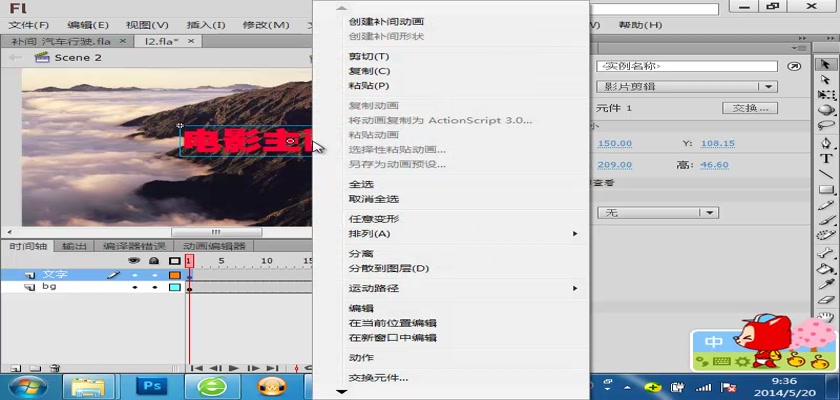Image resolution: width=840 pixels, height=400 pixels.
Task: Delete layer with the trash icon
Action: click(x=54, y=368)
